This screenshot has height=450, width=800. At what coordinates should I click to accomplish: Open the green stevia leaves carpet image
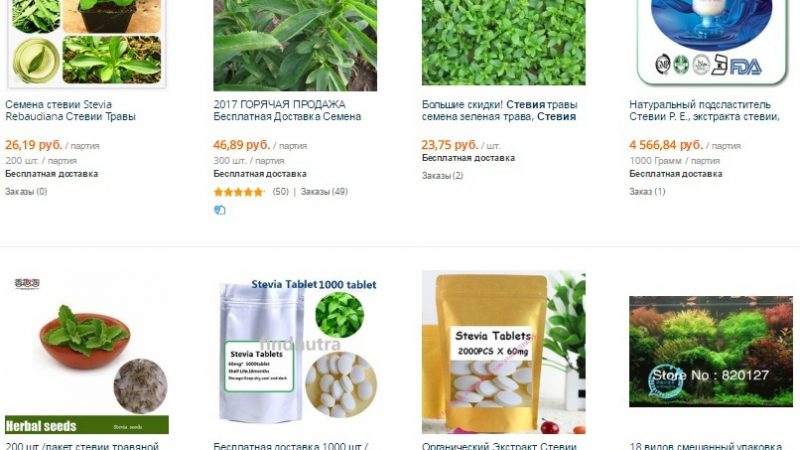[504, 42]
